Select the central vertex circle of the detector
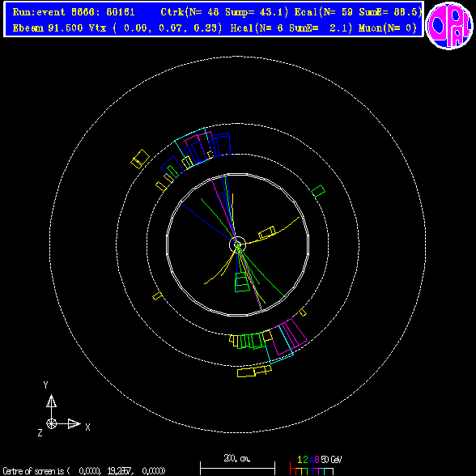 [237, 244]
